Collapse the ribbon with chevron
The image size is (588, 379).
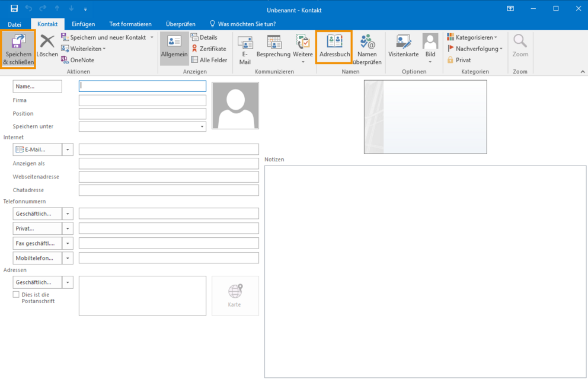(x=583, y=71)
